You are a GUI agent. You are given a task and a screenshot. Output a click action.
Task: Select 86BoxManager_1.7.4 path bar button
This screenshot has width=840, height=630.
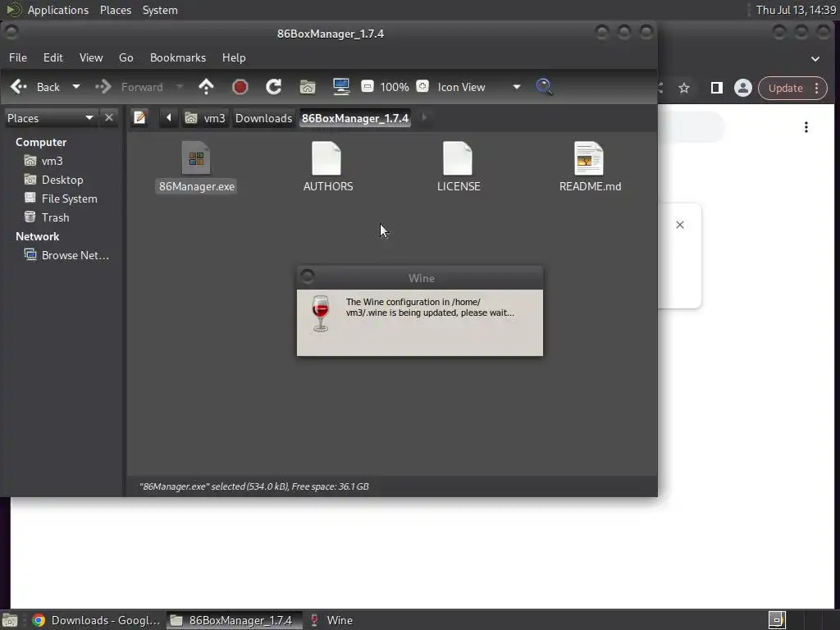tap(355, 118)
